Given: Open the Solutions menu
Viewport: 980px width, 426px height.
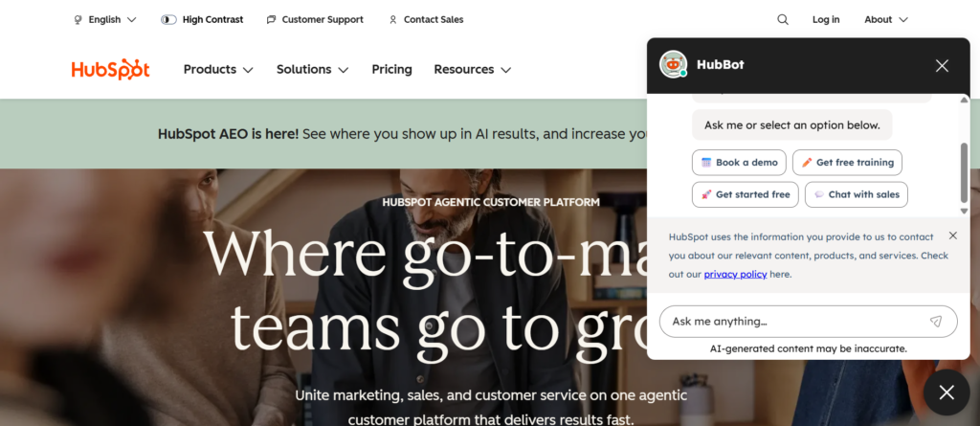Looking at the screenshot, I should pos(312,70).
